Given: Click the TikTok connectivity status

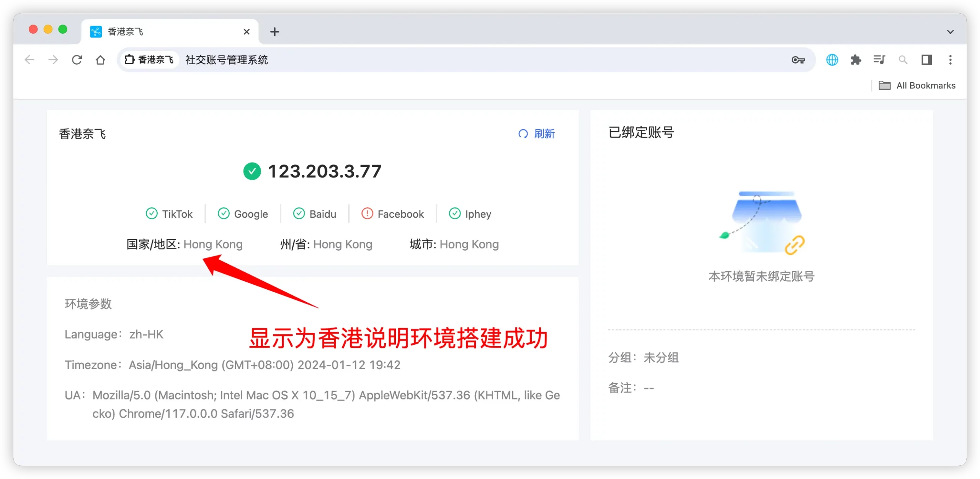Looking at the screenshot, I should [x=169, y=213].
